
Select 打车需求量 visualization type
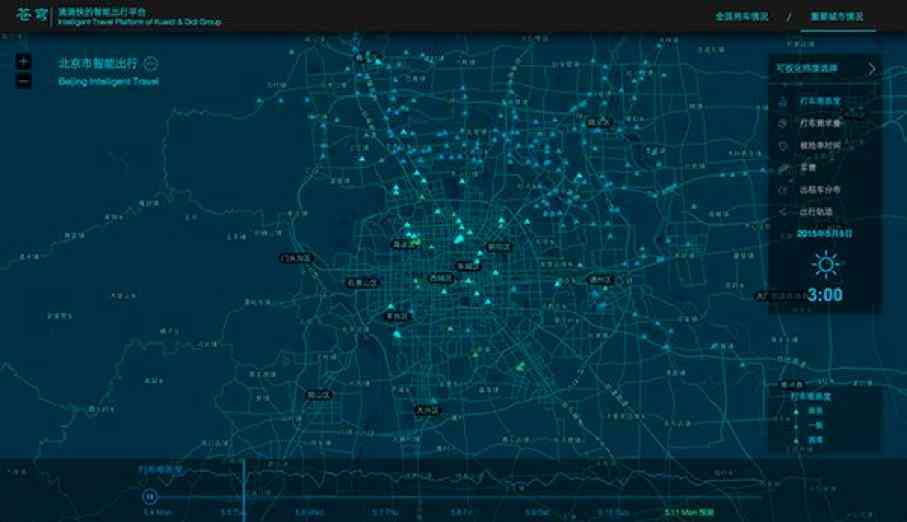click(820, 123)
